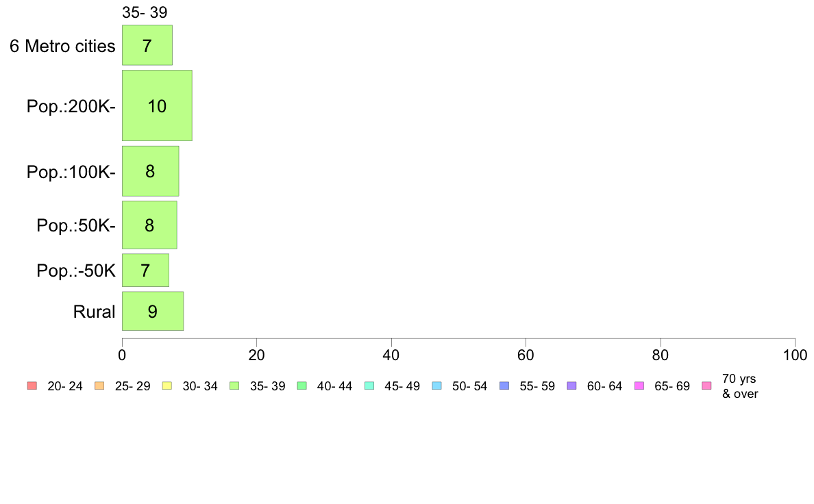Click the 50- 54 legend color swatch
The image size is (814, 504).
[437, 386]
